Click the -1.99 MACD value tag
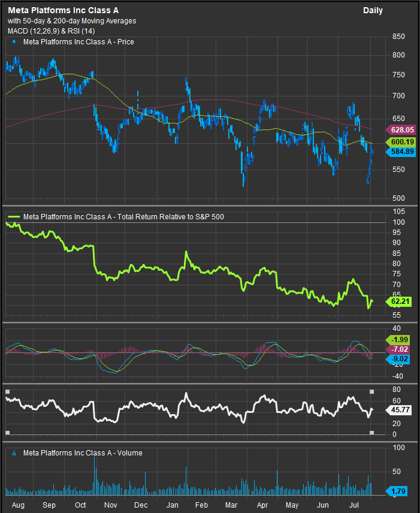 pos(398,340)
